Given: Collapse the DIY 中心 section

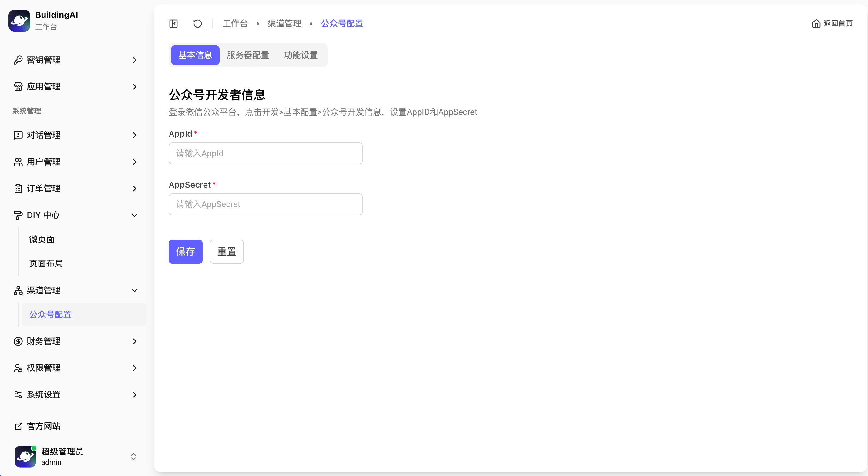Looking at the screenshot, I should (134, 215).
